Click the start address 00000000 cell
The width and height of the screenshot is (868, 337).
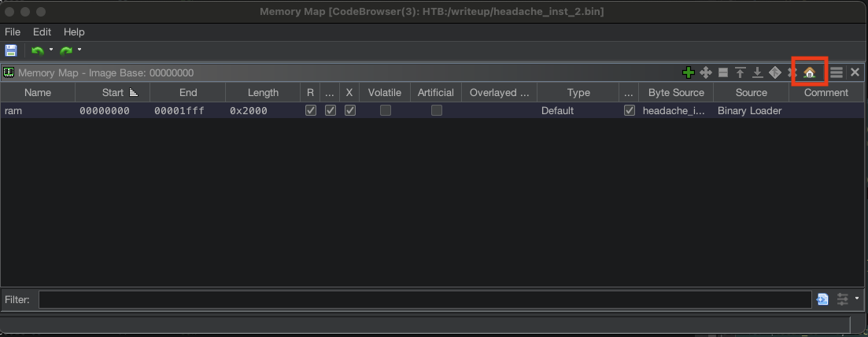click(x=113, y=110)
